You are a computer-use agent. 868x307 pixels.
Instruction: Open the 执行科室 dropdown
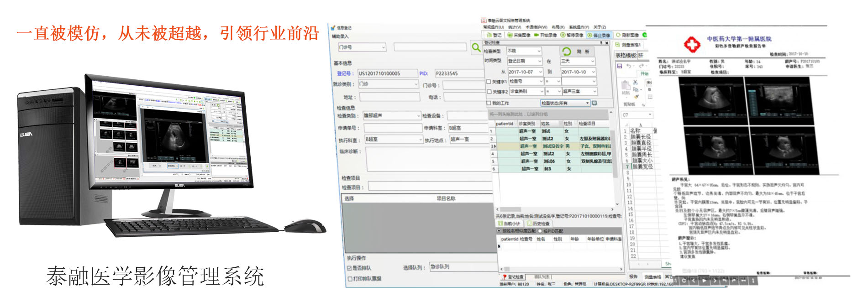pos(394,140)
